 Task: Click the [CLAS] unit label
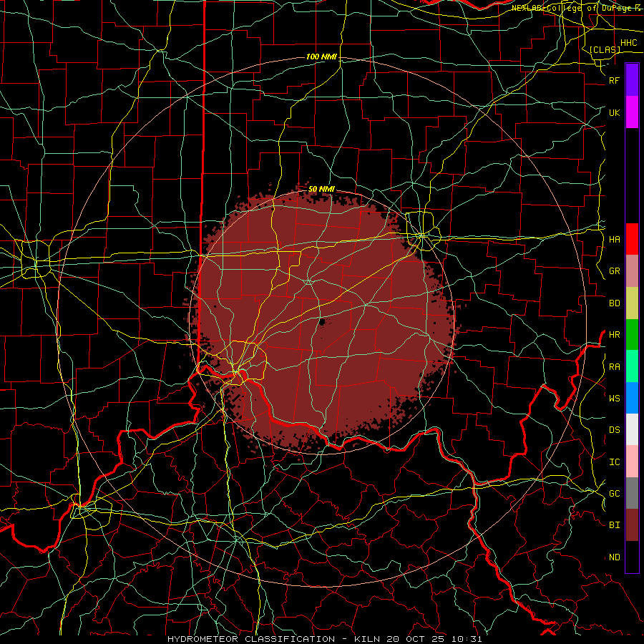[605, 49]
